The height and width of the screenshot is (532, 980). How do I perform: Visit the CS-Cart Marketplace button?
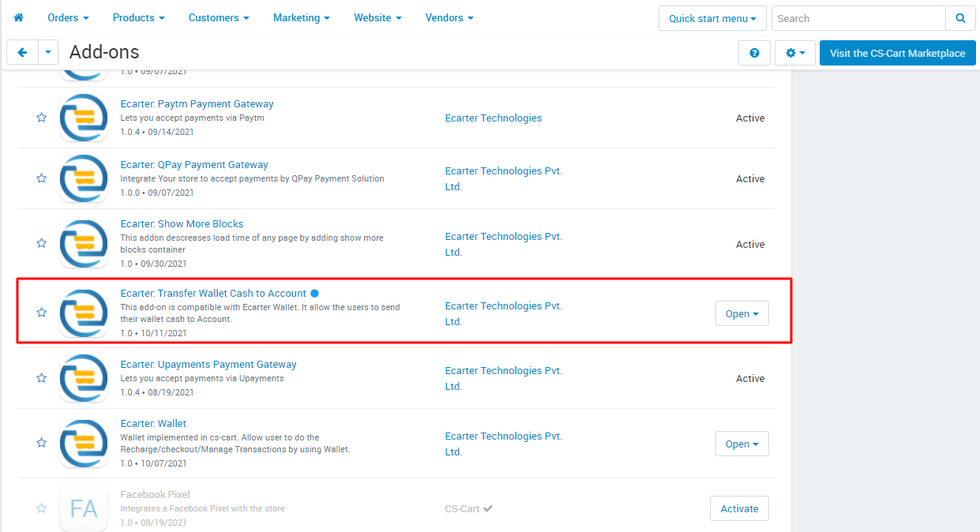tap(897, 53)
